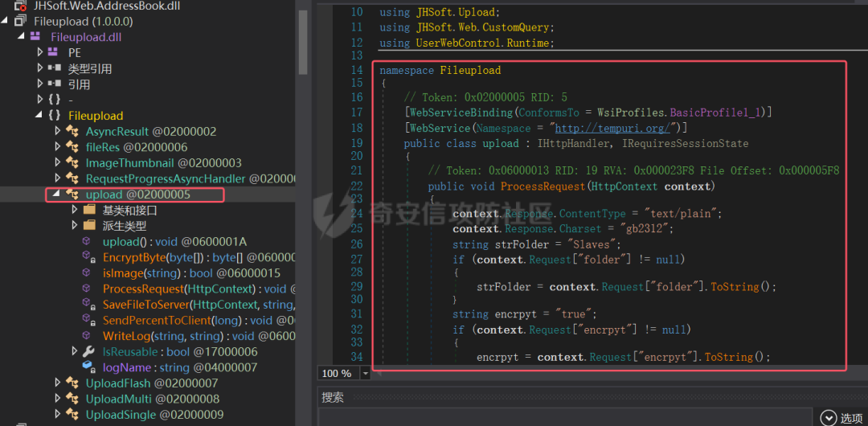
Task: Click the AsyncResult class icon
Action: (72, 131)
